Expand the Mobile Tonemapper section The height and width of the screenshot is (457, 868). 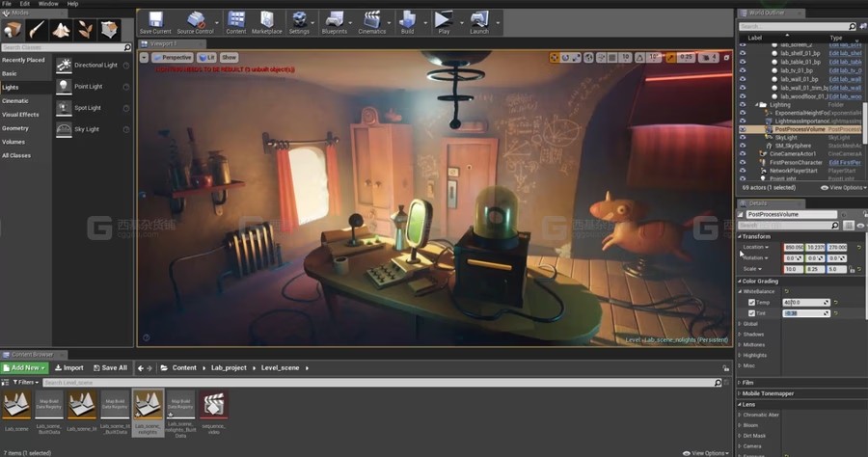click(x=740, y=394)
